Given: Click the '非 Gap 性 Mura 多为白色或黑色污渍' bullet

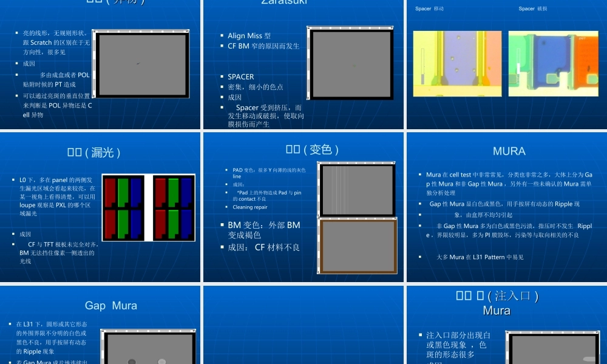Looking at the screenshot, I should click(509, 231).
